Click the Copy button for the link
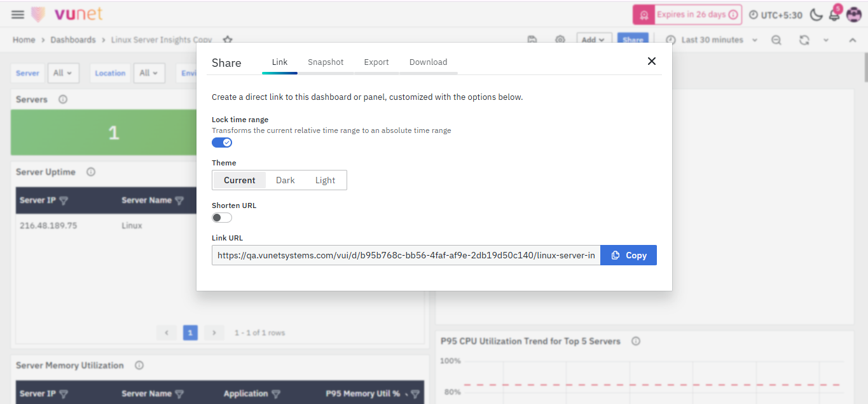This screenshot has height=404, width=868. click(628, 255)
